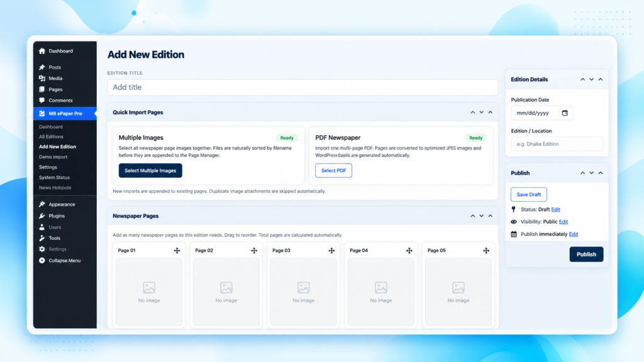The width and height of the screenshot is (644, 362).
Task: Edit the Publish immediately link
Action: pyautogui.click(x=574, y=234)
